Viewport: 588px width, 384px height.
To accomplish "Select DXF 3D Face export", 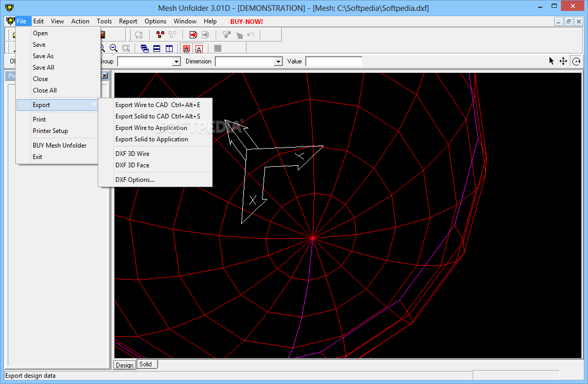I will click(155, 165).
